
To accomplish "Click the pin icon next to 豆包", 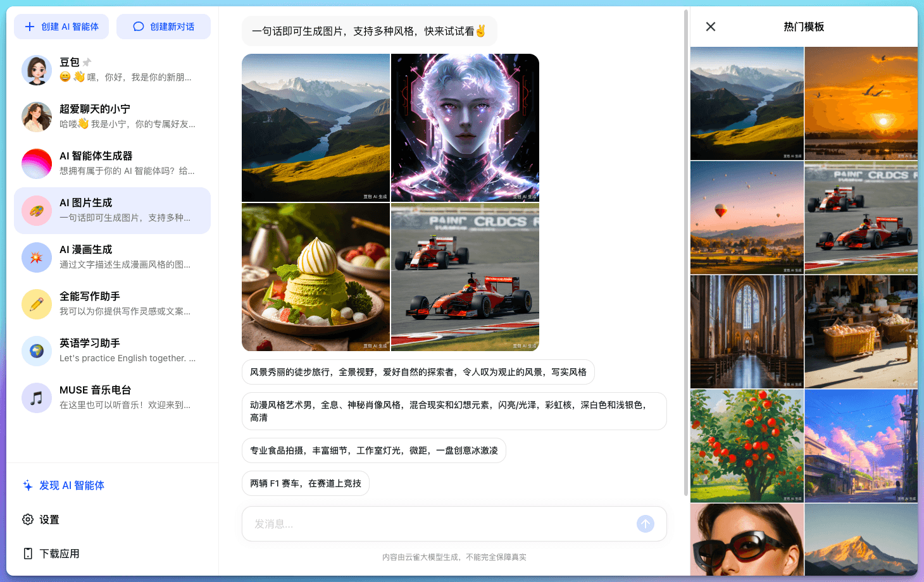I will point(87,62).
